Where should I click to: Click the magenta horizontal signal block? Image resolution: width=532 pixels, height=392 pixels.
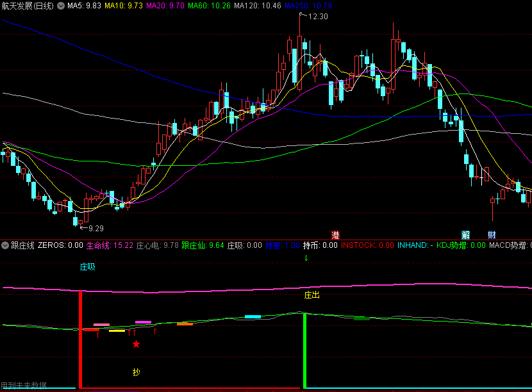tap(143, 322)
